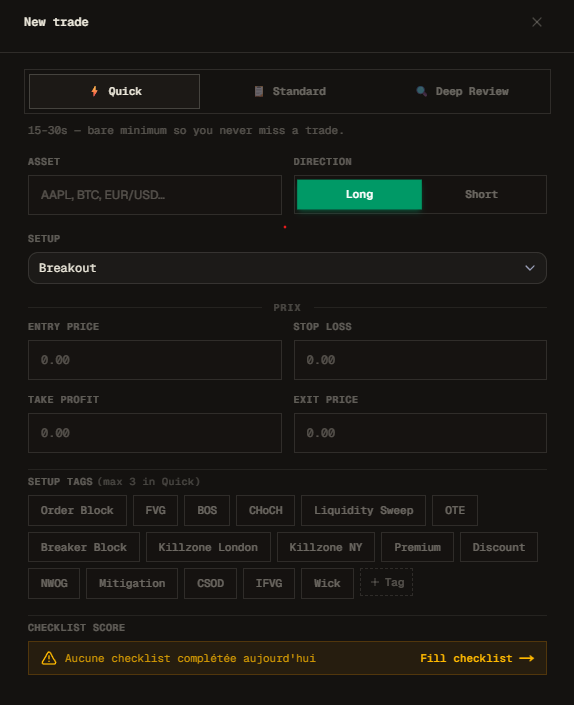Focus the Exit Price field
The width and height of the screenshot is (574, 705).
420,433
